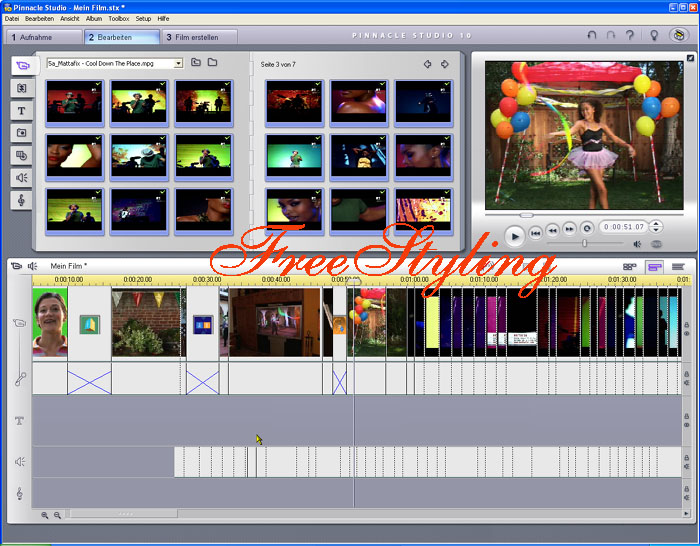The height and width of the screenshot is (546, 700).
Task: Toggle player mute speaker icon
Action: click(637, 244)
